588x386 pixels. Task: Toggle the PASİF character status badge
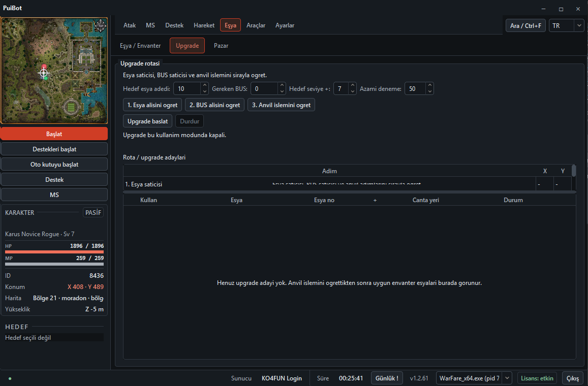point(93,212)
